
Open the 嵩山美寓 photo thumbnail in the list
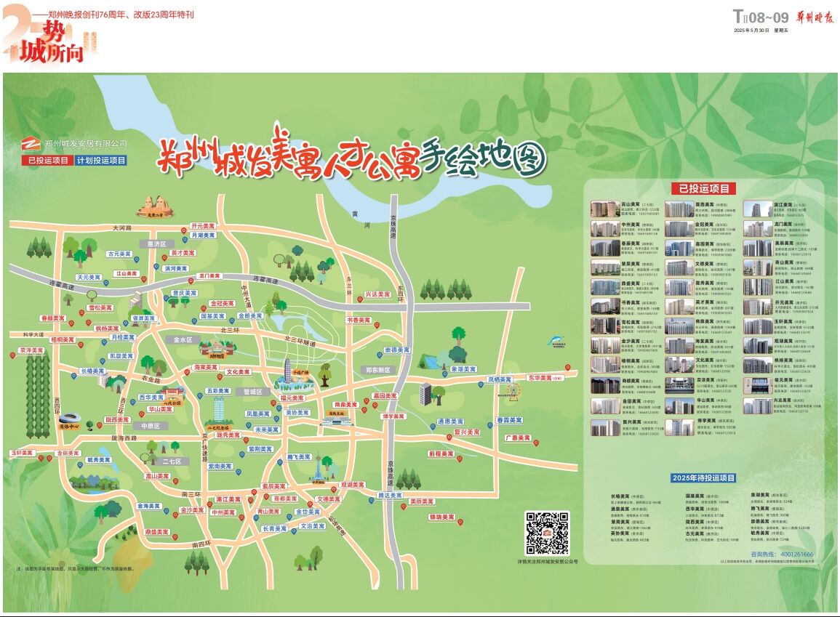[x=605, y=209]
